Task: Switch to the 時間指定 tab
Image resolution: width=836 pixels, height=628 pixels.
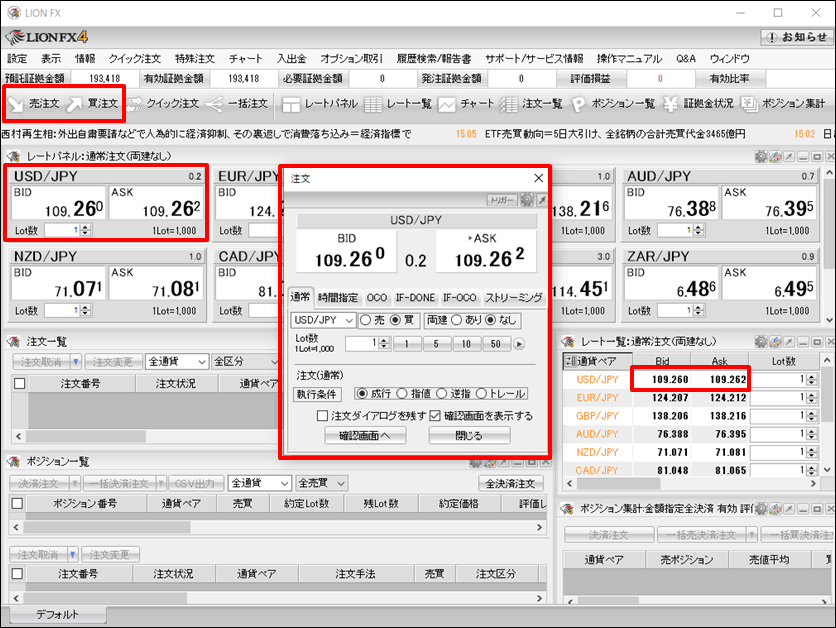Action: click(337, 297)
